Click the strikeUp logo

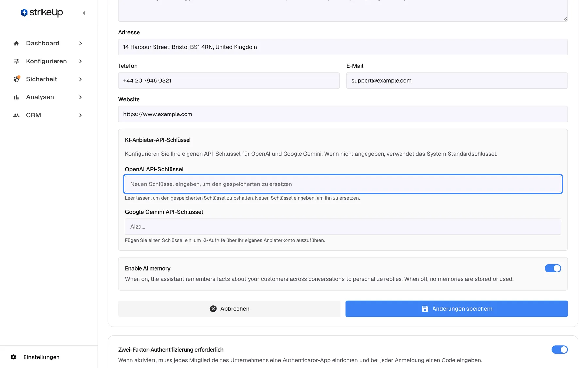click(41, 13)
